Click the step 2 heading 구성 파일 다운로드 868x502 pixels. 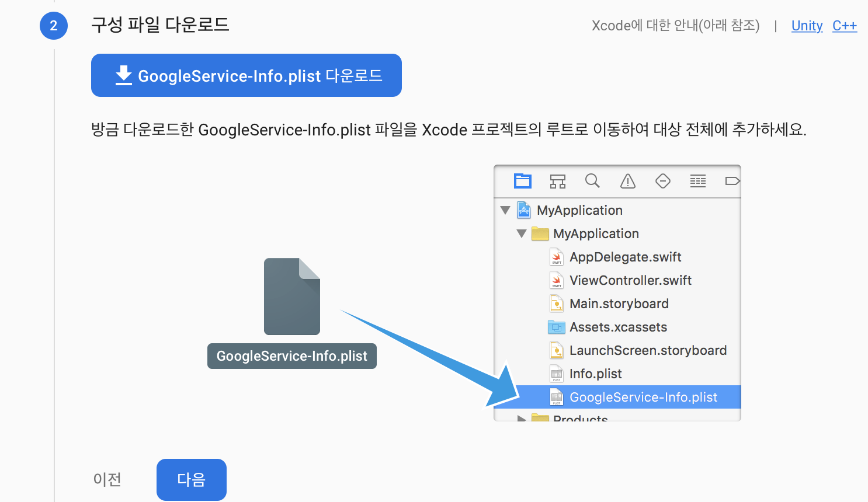point(160,25)
